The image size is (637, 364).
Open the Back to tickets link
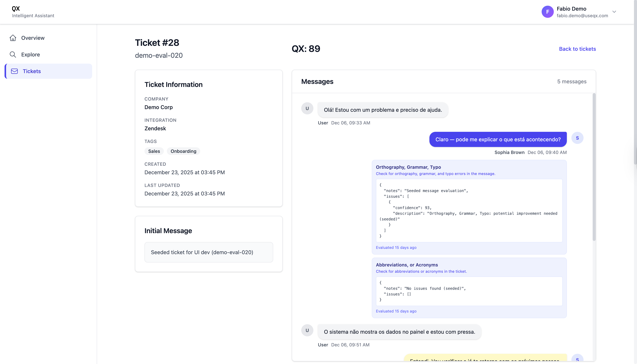click(577, 49)
